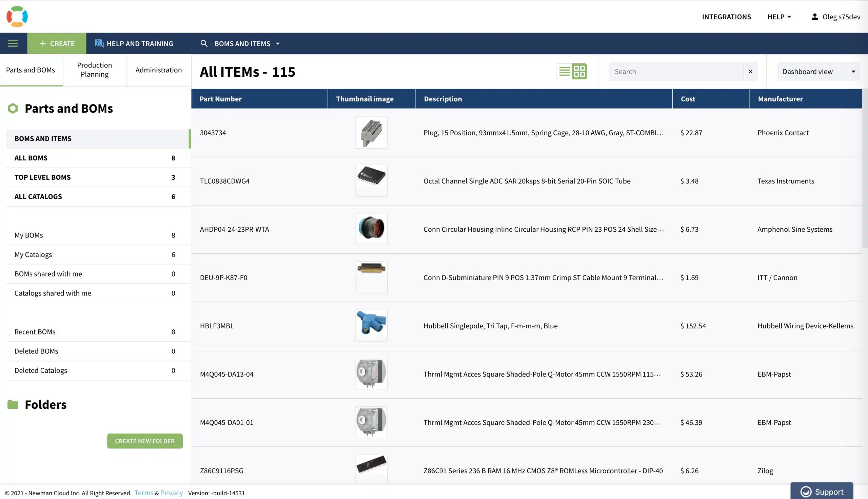Clear the search field with X

coord(750,71)
